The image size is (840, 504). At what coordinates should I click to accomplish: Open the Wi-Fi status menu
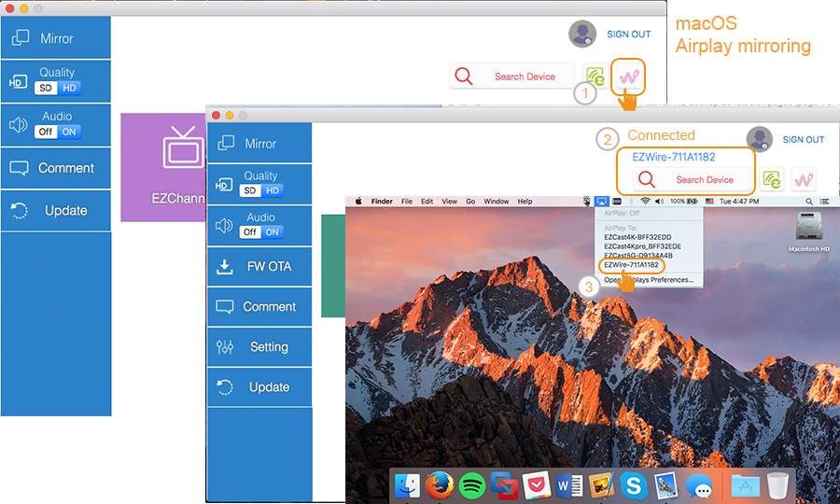[644, 201]
